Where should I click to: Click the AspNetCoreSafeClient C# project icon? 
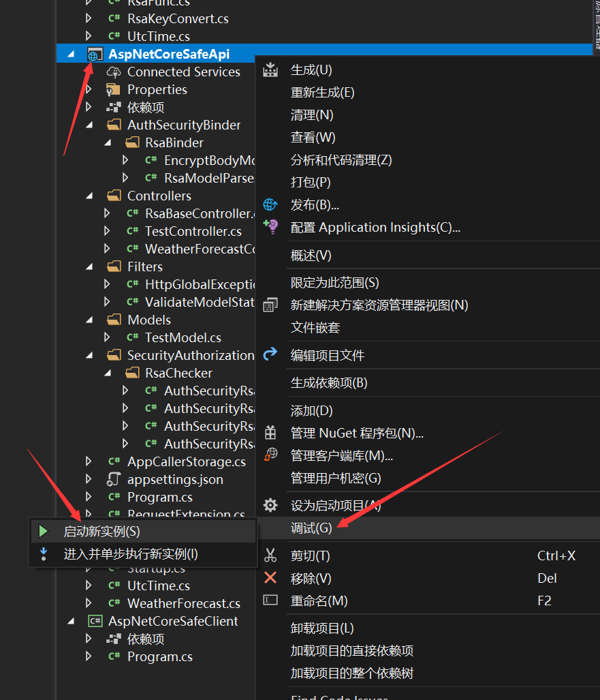click(x=95, y=621)
